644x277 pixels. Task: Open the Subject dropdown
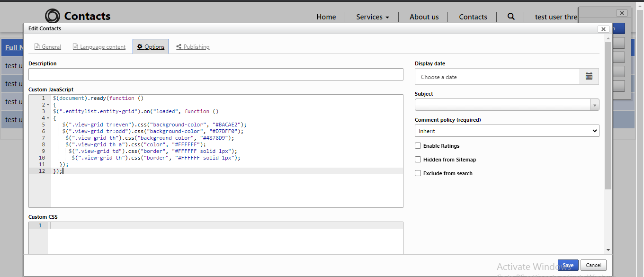[507, 105]
